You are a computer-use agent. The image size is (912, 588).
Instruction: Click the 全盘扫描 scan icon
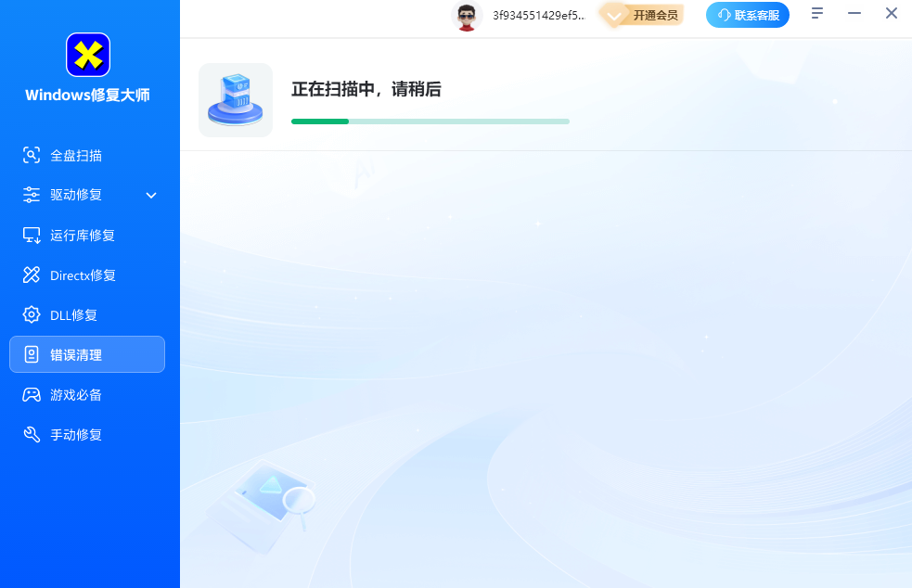32,155
